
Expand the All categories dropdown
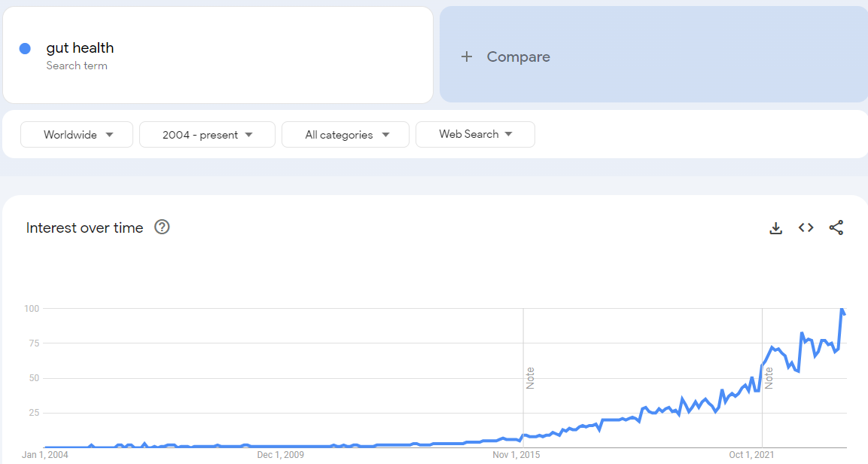[x=346, y=135]
